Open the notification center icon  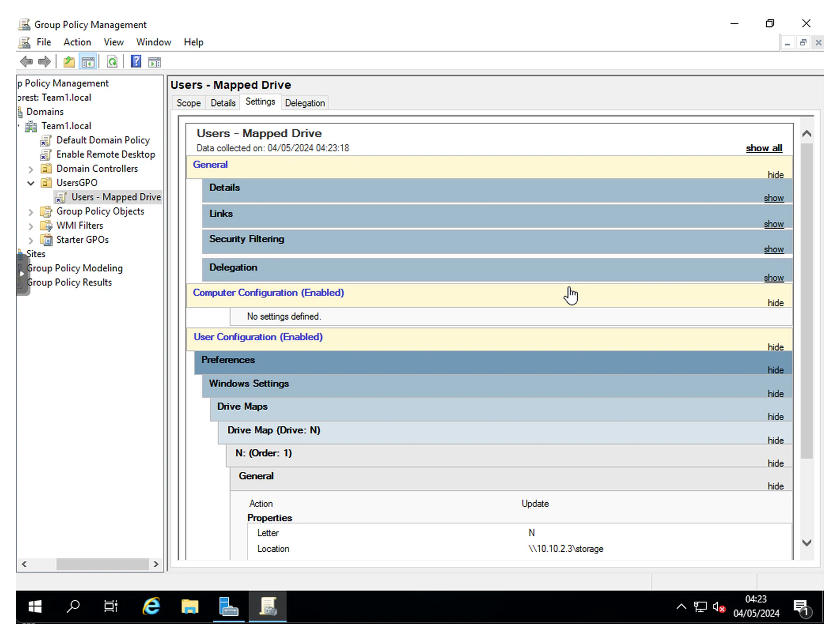pyautogui.click(x=802, y=608)
